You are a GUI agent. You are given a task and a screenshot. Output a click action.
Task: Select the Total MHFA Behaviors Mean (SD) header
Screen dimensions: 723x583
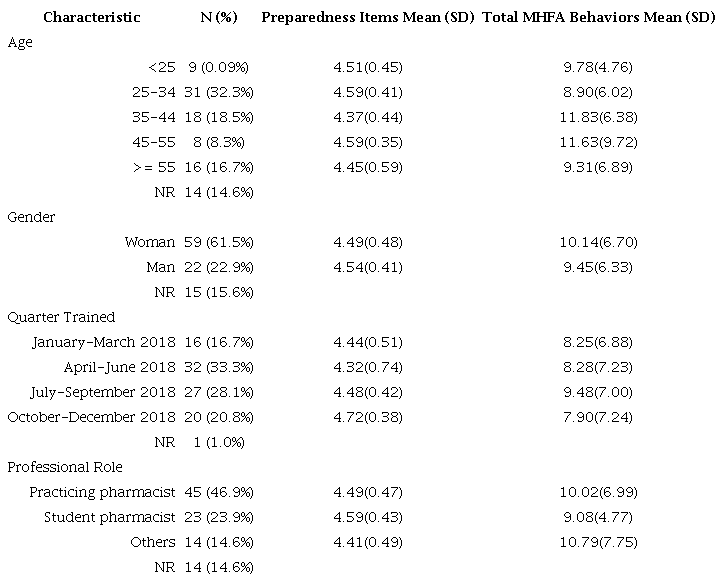coord(598,18)
